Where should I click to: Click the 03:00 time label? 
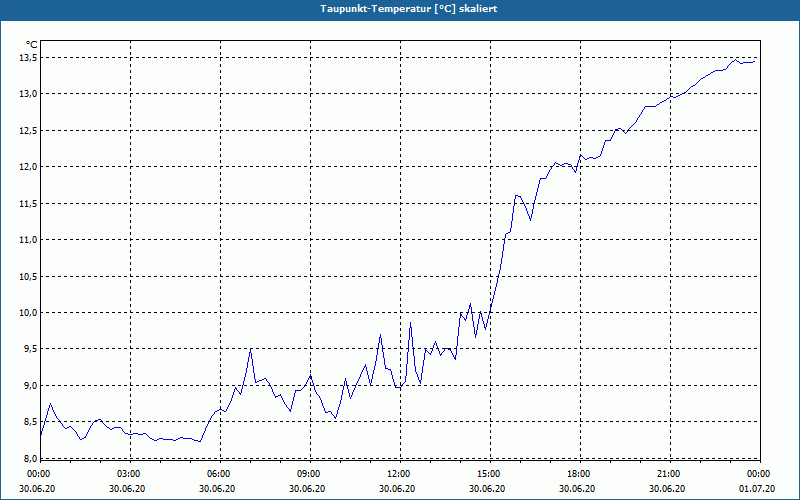(130, 474)
